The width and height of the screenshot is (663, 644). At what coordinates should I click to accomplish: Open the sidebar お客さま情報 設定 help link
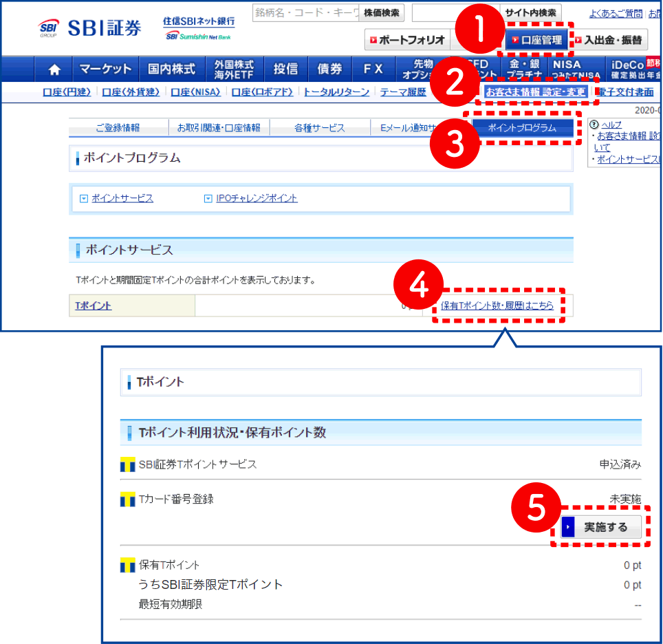[628, 141]
